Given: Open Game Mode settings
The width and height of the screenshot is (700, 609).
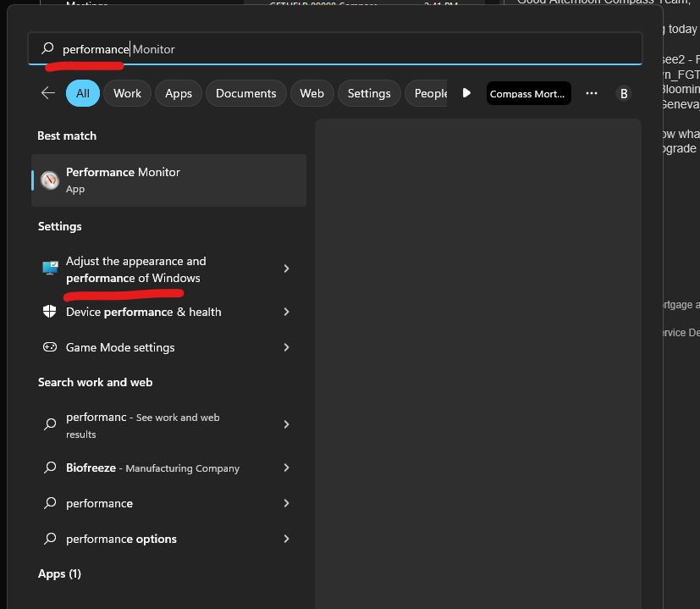Looking at the screenshot, I should click(168, 347).
